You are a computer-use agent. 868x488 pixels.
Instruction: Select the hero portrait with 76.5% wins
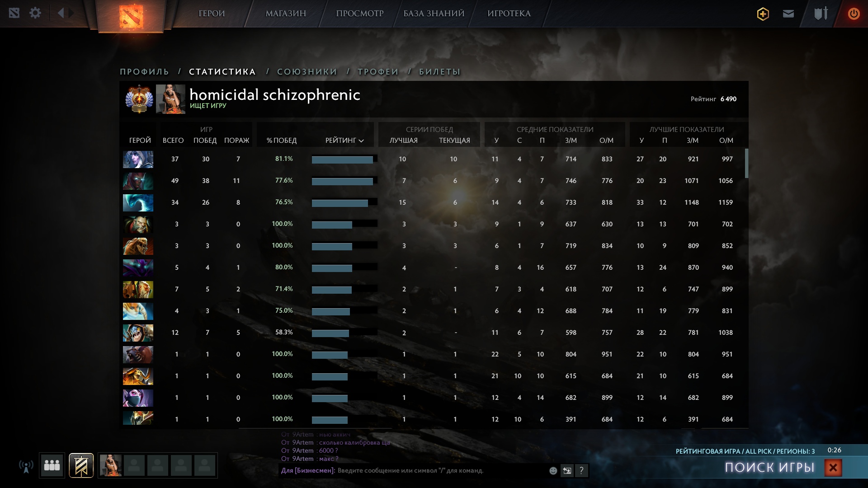pos(138,203)
